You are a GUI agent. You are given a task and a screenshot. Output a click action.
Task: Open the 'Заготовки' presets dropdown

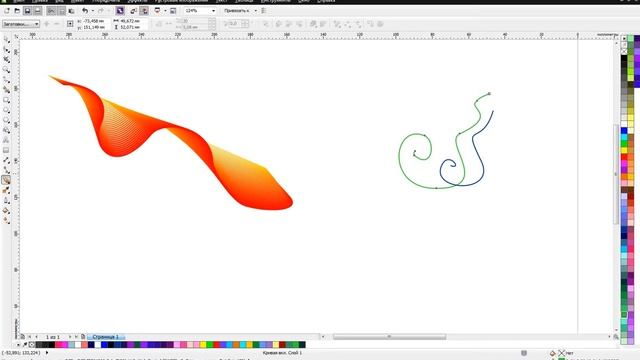(x=21, y=24)
